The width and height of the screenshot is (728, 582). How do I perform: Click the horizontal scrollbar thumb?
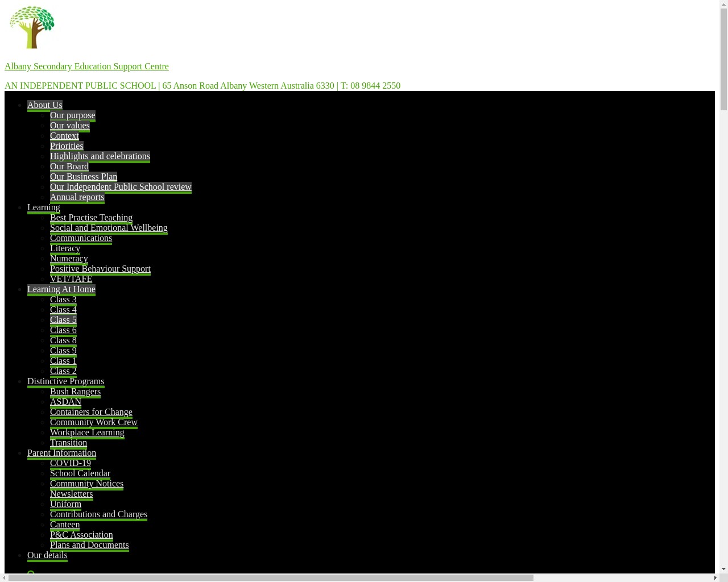click(271, 577)
